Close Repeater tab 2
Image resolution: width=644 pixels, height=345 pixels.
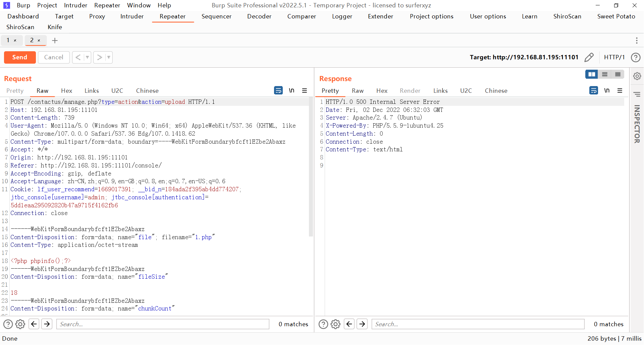click(39, 41)
